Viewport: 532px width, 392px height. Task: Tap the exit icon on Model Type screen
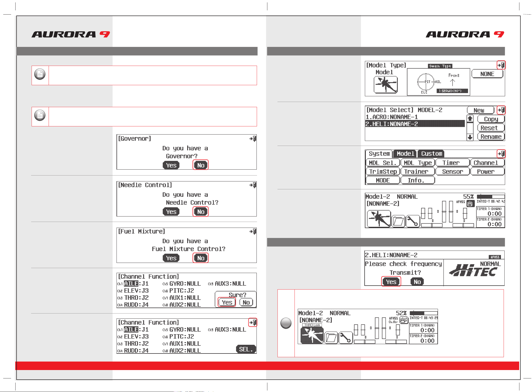(x=501, y=65)
